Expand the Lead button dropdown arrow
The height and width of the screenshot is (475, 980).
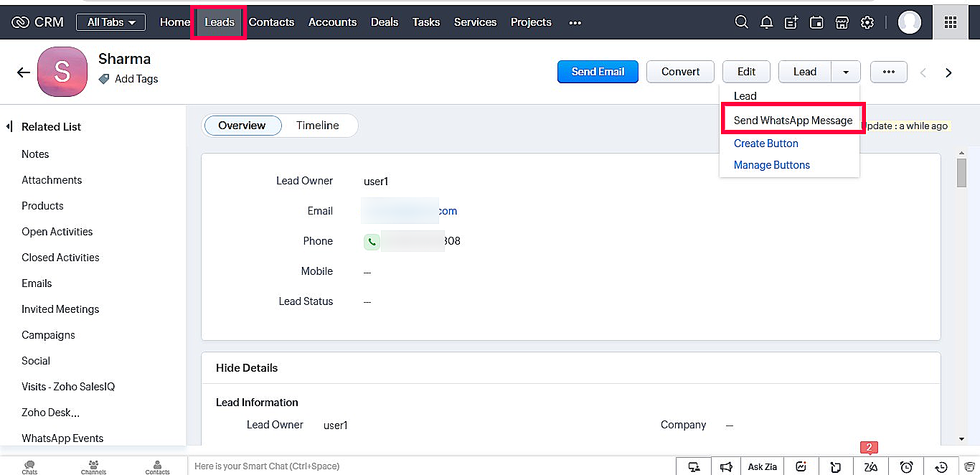[847, 72]
